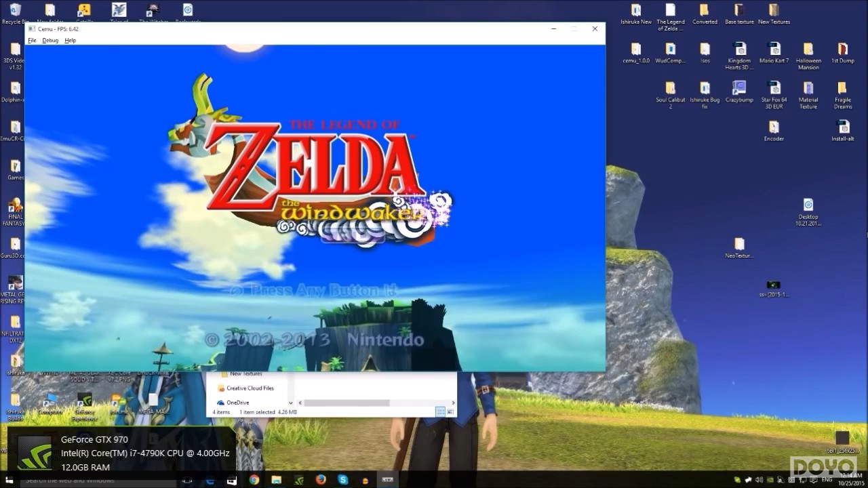Open the 1st Dump folder icon

point(842,53)
